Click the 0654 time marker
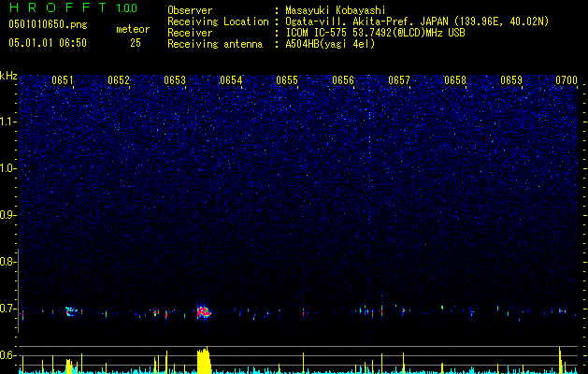Screen dimensions: 588x374 231,80
